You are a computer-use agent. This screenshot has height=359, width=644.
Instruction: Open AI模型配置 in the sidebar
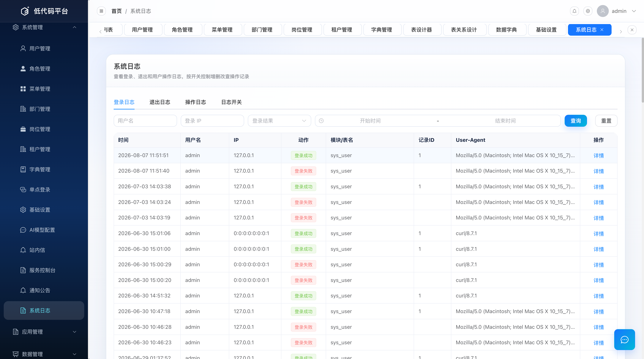pos(44,230)
